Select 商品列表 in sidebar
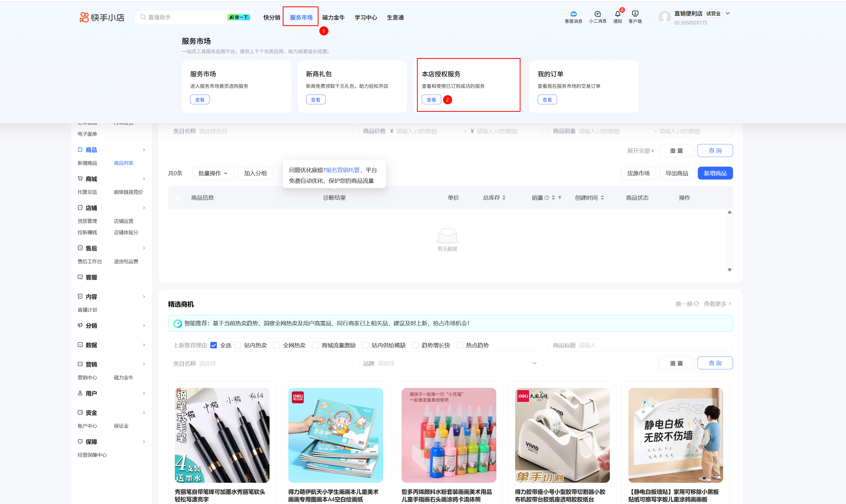846x504 pixels. click(123, 163)
